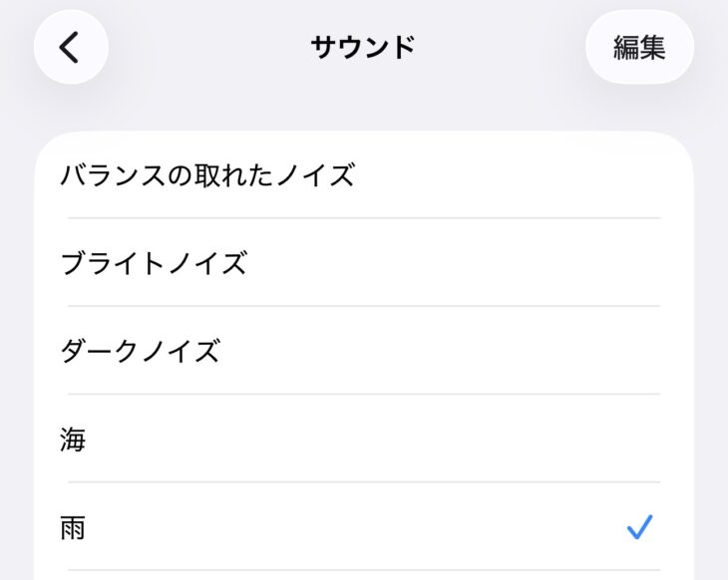
Task: Tap the ダークノイズ label text
Action: 141,352
